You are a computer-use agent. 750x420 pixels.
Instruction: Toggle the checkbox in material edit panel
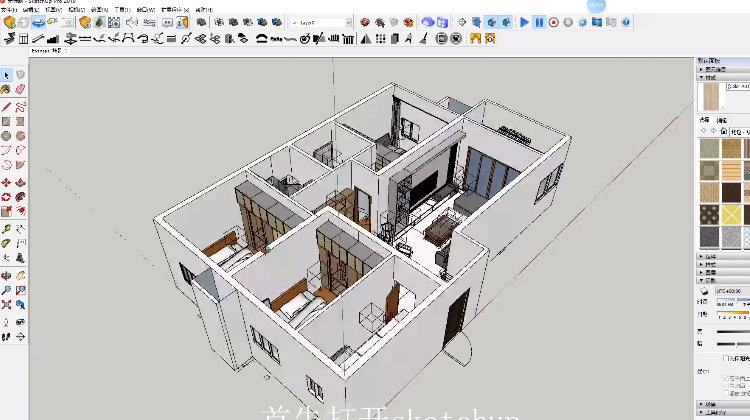(x=725, y=357)
